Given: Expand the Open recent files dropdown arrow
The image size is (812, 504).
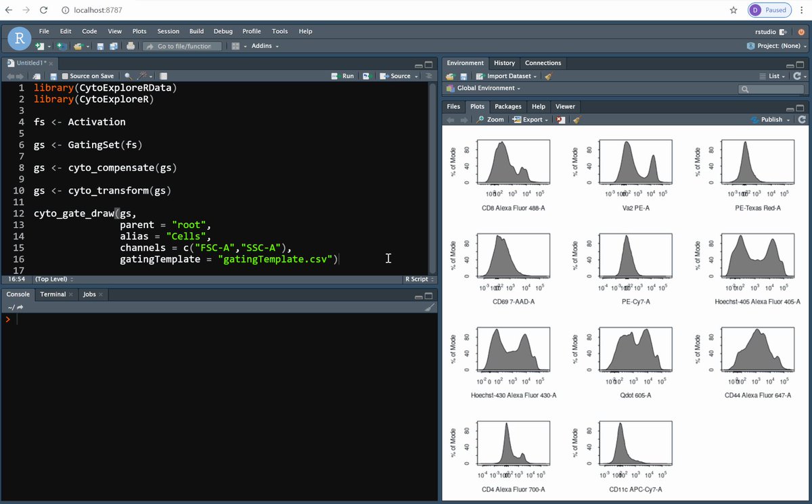Looking at the screenshot, I should [x=88, y=47].
